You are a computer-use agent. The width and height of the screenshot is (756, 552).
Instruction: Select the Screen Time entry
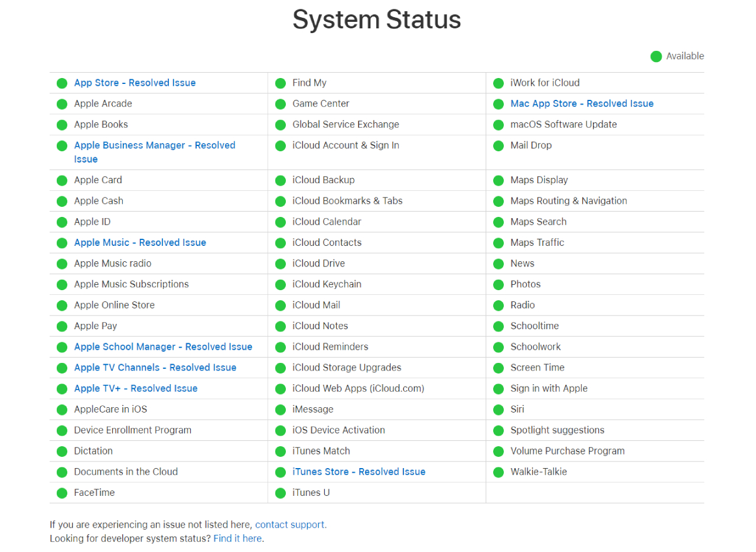(537, 367)
